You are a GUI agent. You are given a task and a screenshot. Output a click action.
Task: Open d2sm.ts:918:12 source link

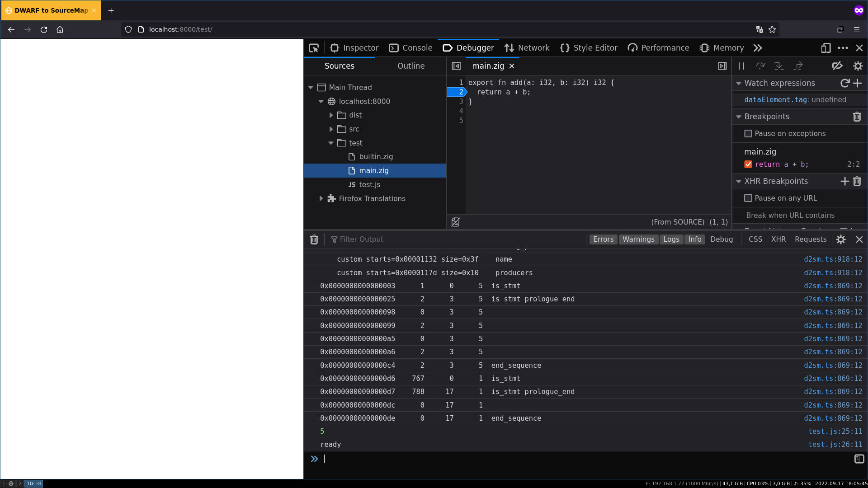point(833,259)
